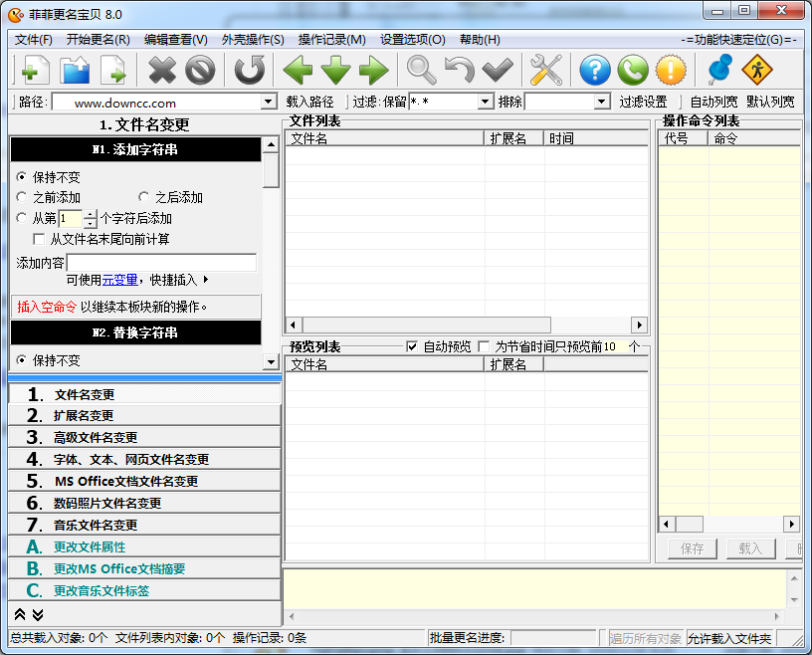This screenshot has width=812, height=655.
Task: Click the 添加内容 input field
Action: tap(164, 262)
